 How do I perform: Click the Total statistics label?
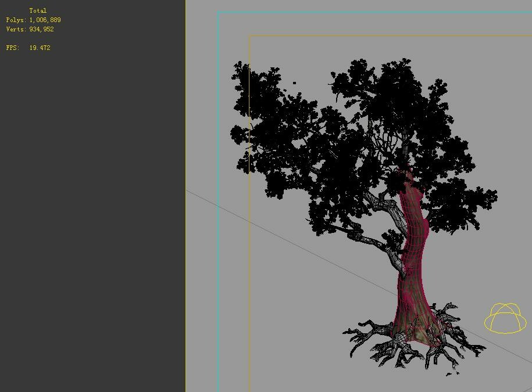coord(38,10)
